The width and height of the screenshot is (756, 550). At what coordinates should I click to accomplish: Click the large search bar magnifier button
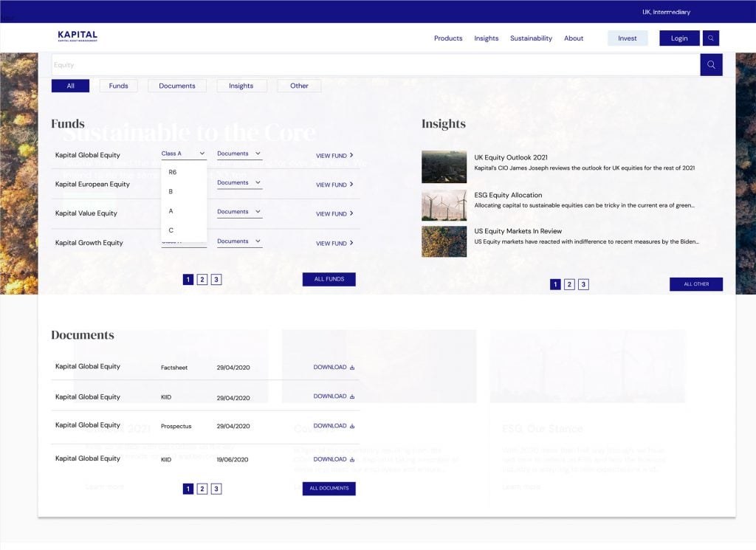(711, 64)
